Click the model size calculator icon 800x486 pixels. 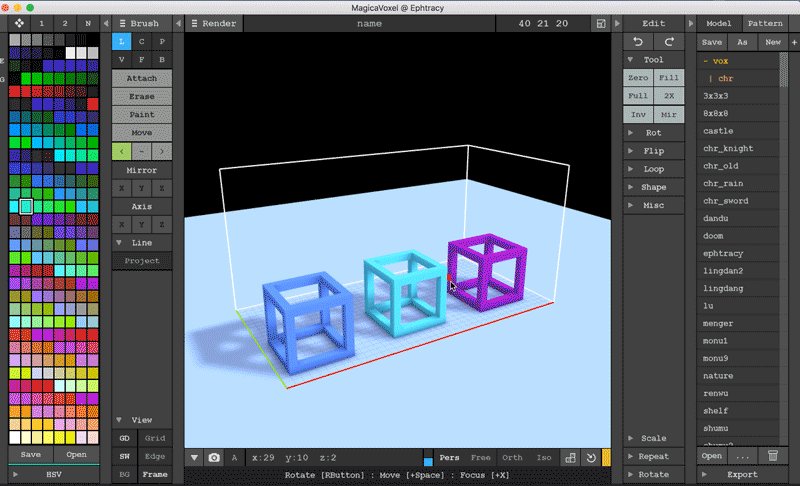pos(601,23)
